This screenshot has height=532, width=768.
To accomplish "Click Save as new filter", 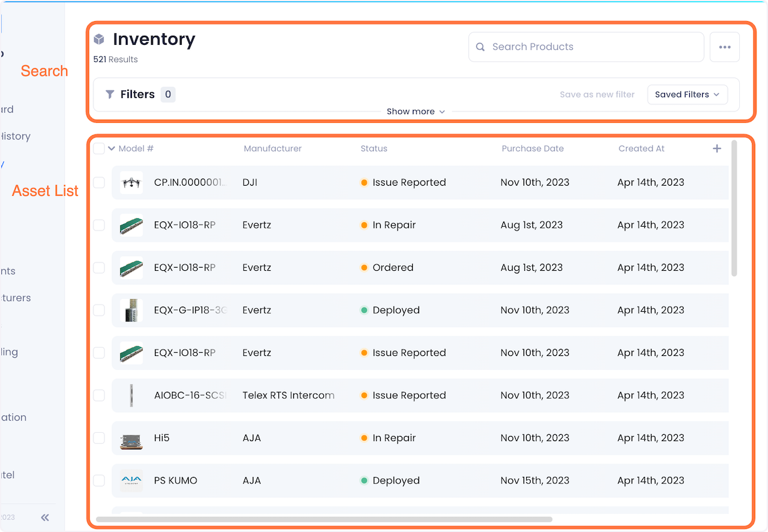I will click(597, 95).
